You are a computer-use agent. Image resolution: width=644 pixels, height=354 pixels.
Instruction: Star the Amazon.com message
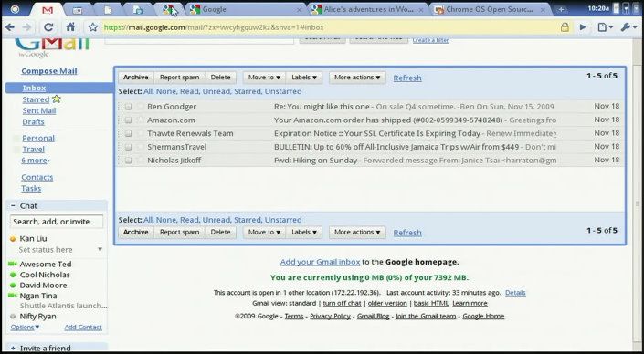click(141, 120)
